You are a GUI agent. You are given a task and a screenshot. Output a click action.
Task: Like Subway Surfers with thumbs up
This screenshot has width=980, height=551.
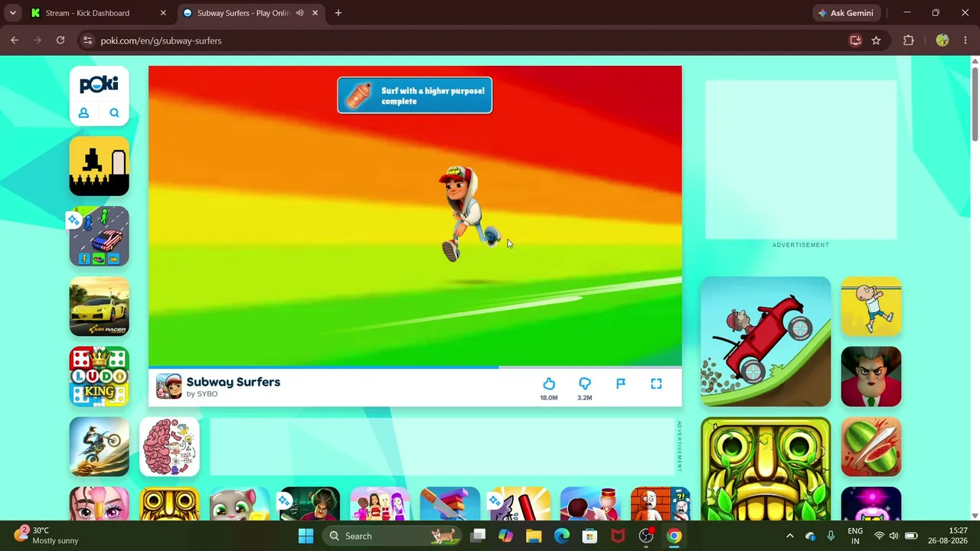pyautogui.click(x=549, y=383)
